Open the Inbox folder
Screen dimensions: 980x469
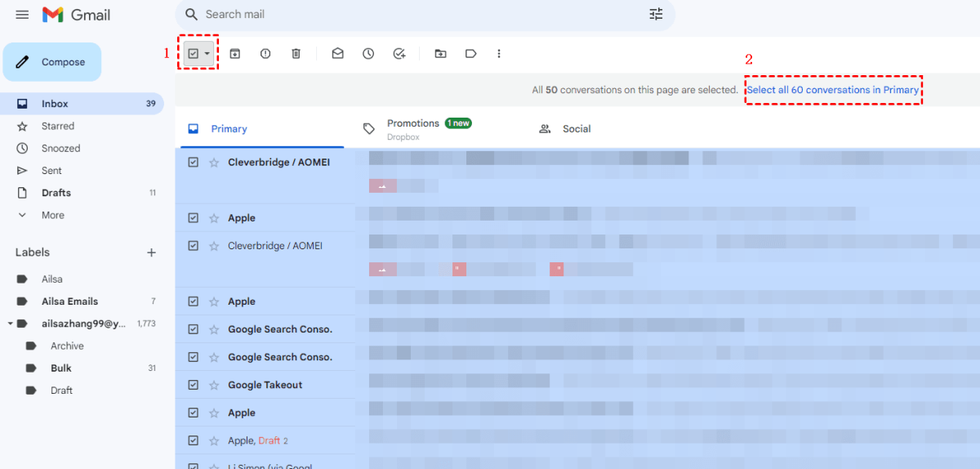(x=82, y=104)
